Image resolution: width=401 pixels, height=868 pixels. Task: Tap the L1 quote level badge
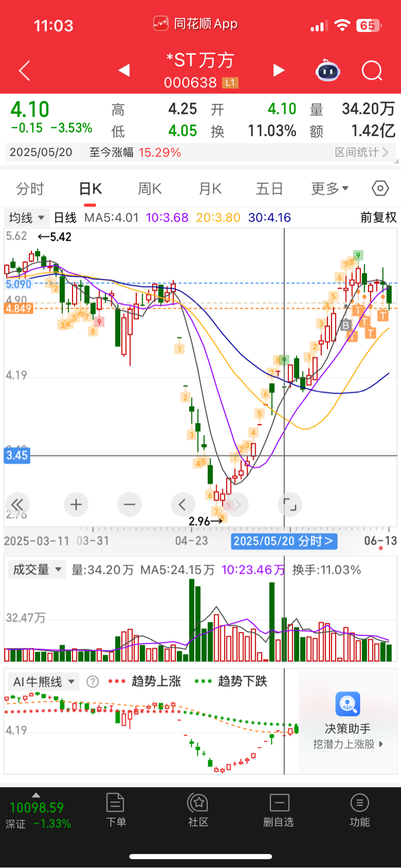click(x=230, y=82)
